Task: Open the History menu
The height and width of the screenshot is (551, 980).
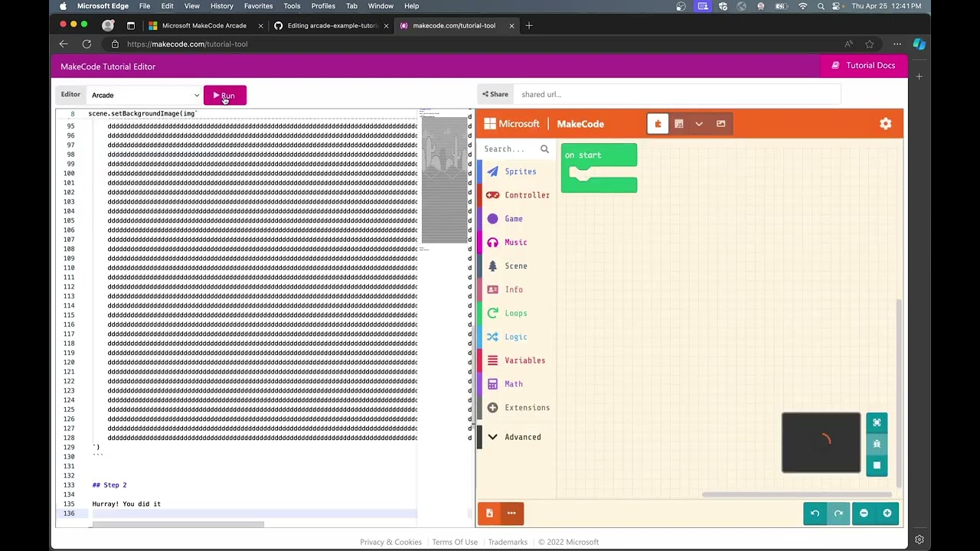Action: coord(221,6)
